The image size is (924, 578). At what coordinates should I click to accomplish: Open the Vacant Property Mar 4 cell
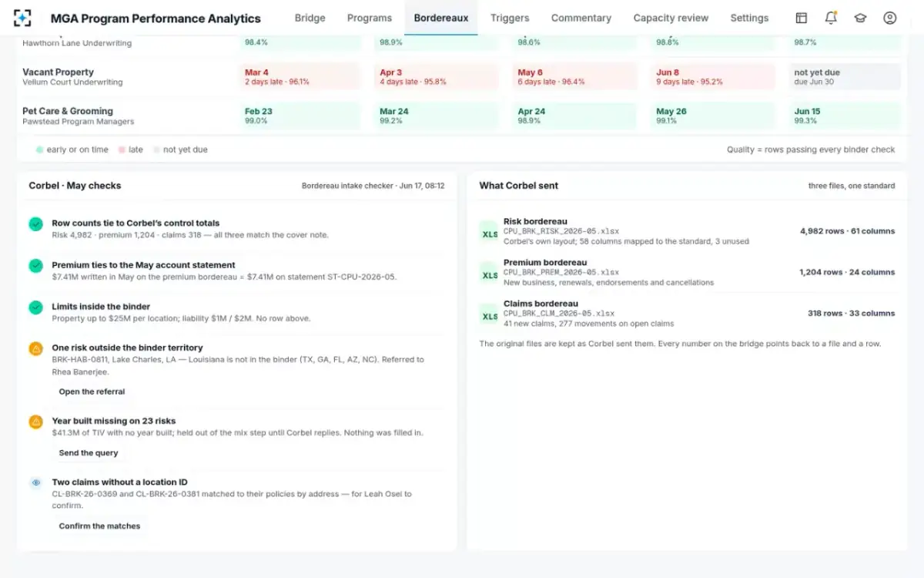pyautogui.click(x=299, y=76)
